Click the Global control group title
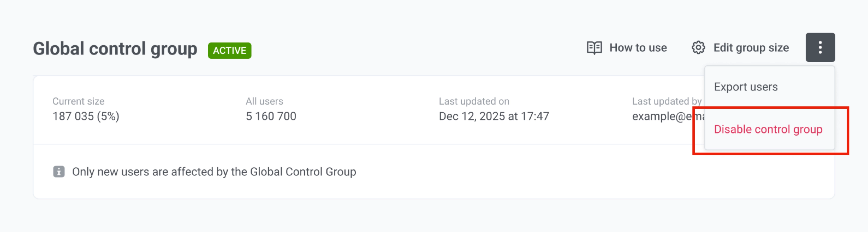This screenshot has width=868, height=232. tap(116, 48)
